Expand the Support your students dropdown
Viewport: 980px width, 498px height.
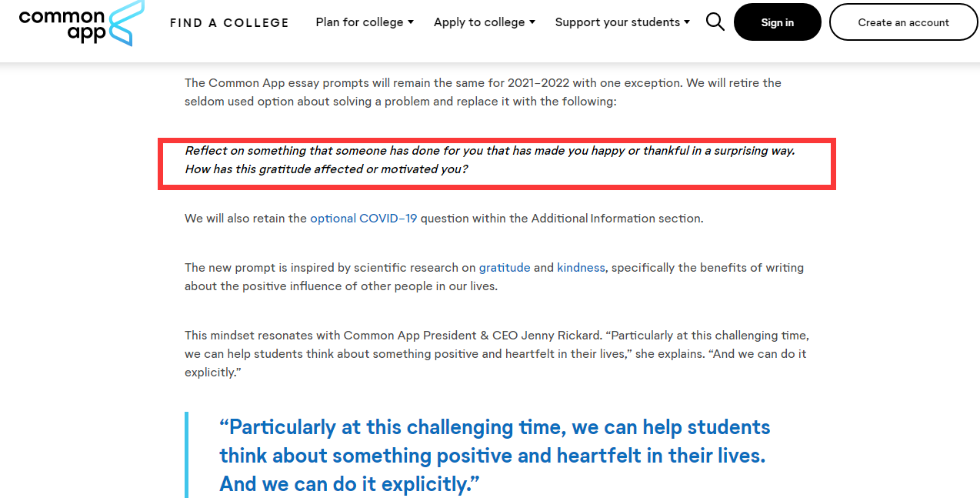pyautogui.click(x=622, y=22)
